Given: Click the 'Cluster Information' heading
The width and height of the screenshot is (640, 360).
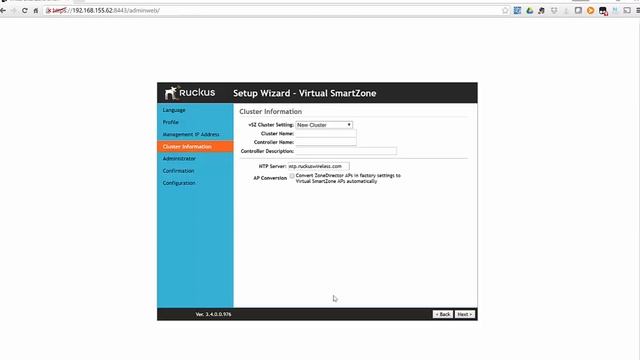Looking at the screenshot, I should click(x=271, y=111).
